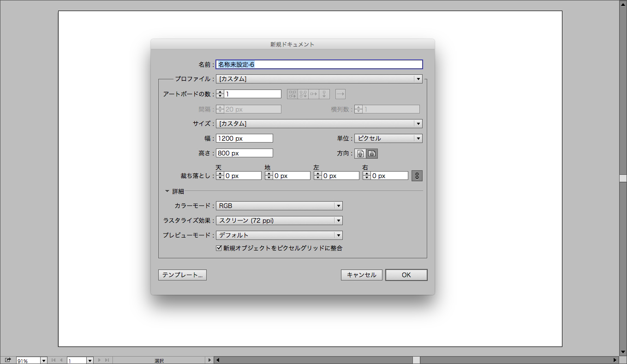Toggle the bleed link chain button

click(417, 176)
